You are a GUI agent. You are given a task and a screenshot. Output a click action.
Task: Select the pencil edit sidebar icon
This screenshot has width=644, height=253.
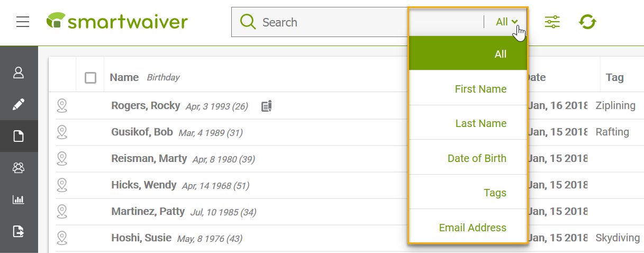pyautogui.click(x=19, y=104)
